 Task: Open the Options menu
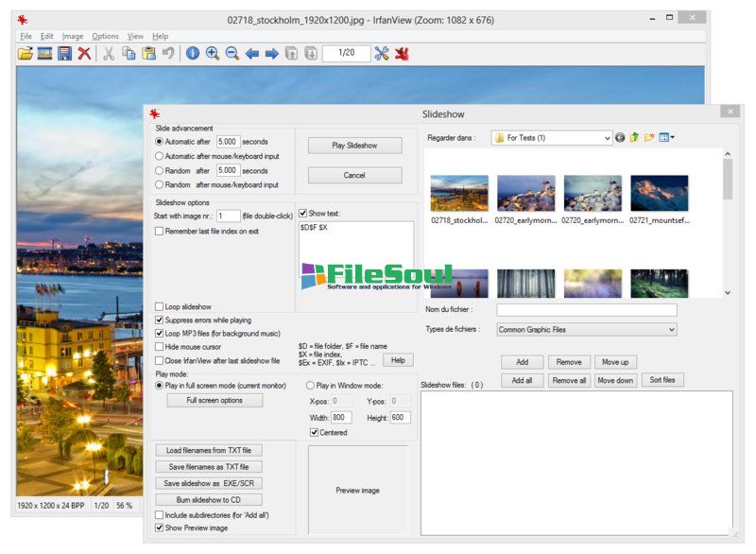click(105, 36)
